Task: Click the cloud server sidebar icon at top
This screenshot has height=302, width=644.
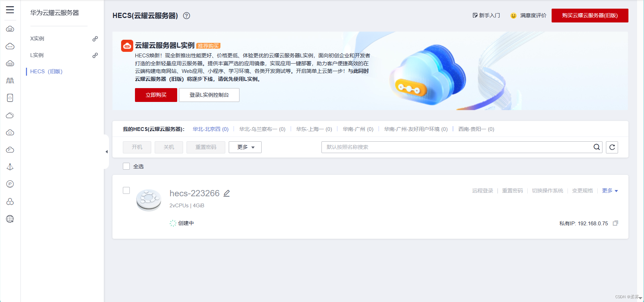Action: [x=10, y=29]
